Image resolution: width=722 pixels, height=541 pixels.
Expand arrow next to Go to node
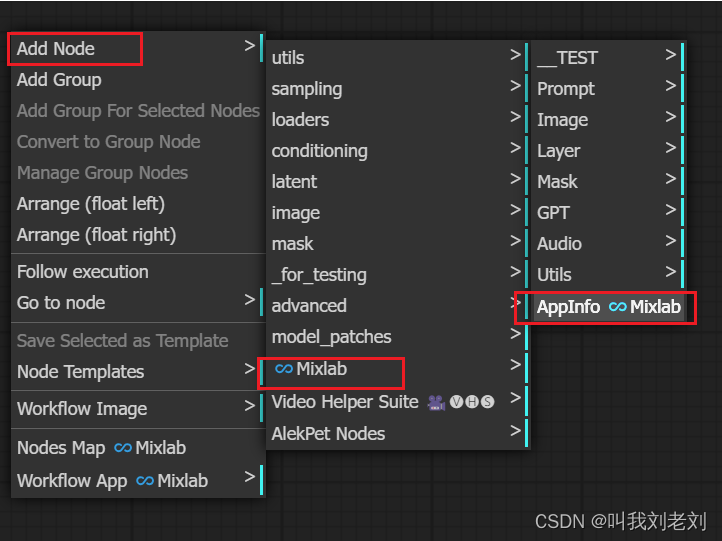(x=250, y=300)
